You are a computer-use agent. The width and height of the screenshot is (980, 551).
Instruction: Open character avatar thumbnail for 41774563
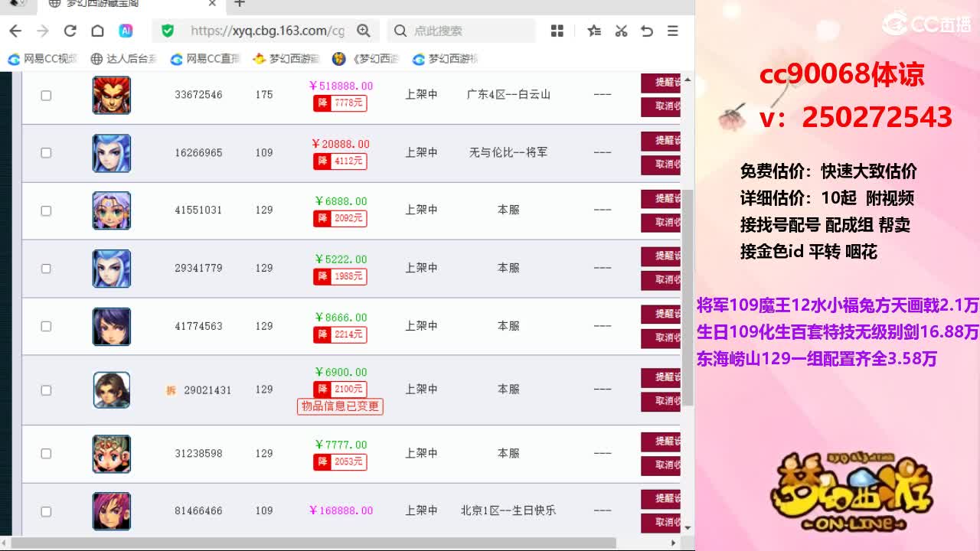tap(112, 327)
